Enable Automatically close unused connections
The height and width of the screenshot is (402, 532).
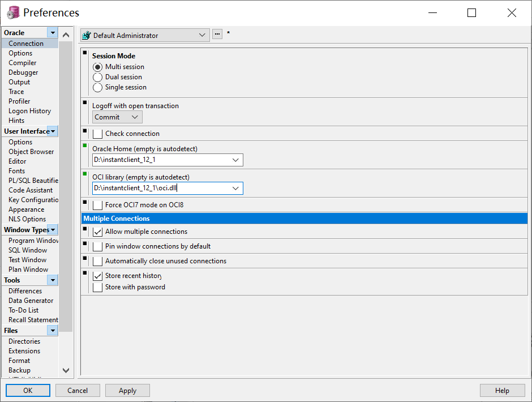[97, 261]
